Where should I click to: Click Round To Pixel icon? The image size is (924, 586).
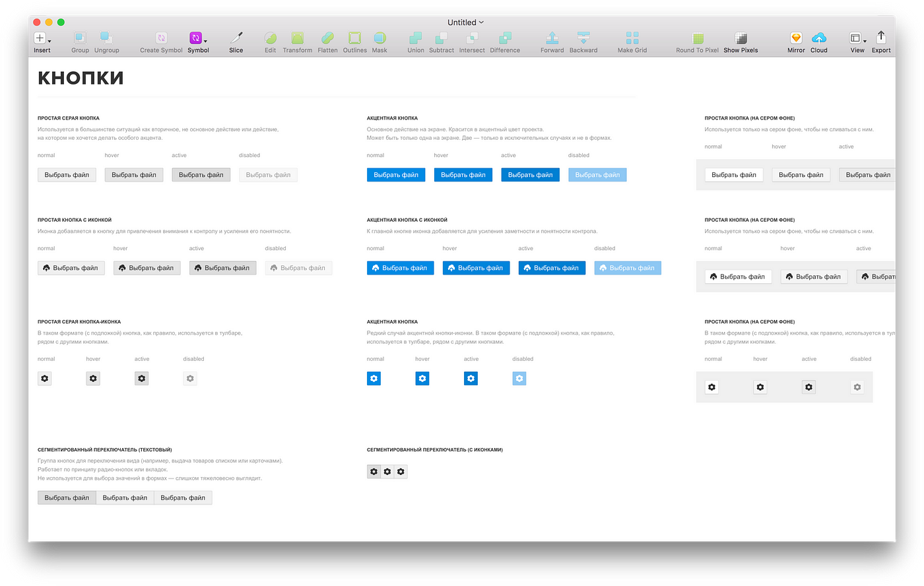pyautogui.click(x=698, y=38)
